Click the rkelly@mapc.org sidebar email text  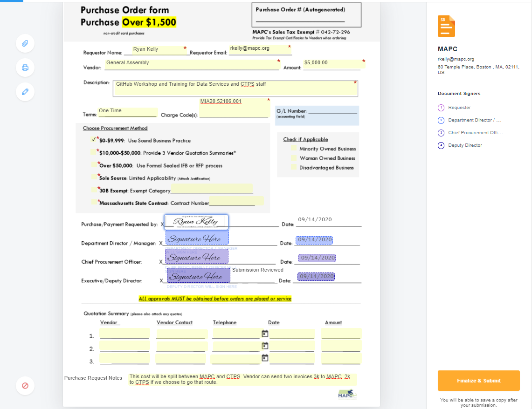pyautogui.click(x=456, y=59)
